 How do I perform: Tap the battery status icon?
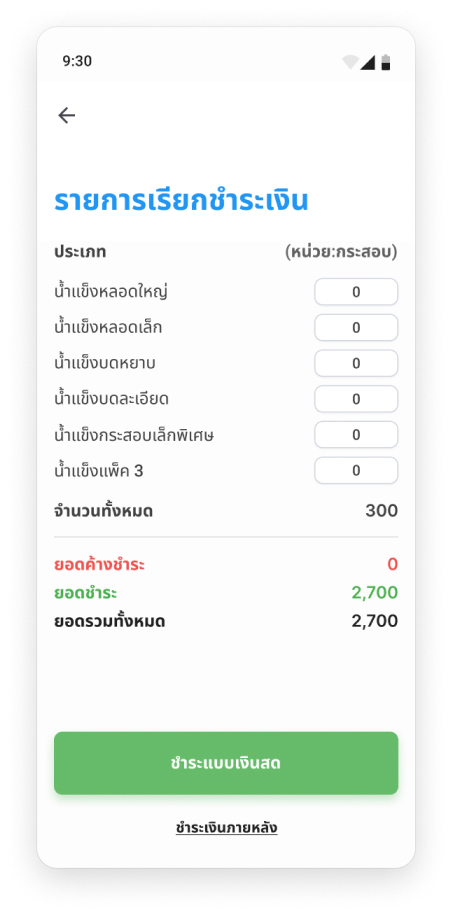click(x=386, y=62)
